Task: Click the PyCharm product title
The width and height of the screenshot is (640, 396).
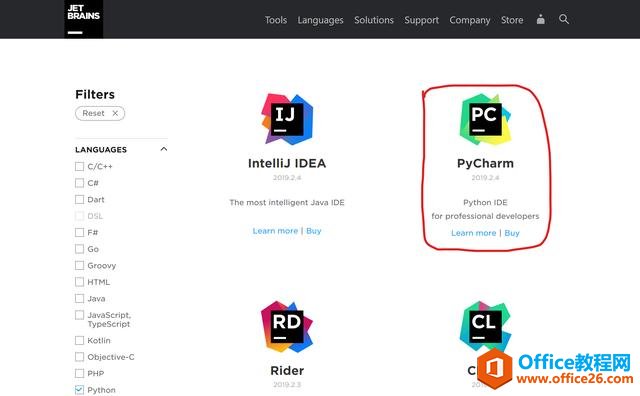Action: pos(485,163)
